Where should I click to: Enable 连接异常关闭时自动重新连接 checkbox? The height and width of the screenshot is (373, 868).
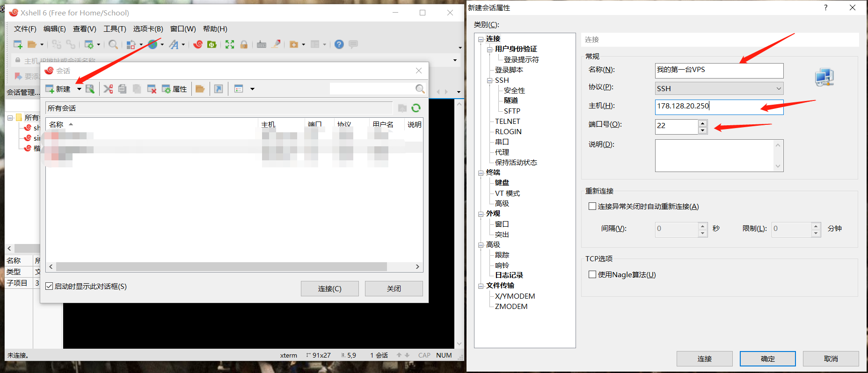coord(592,206)
